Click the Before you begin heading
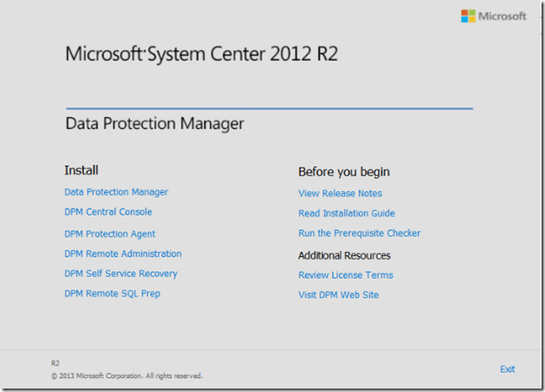The image size is (545, 392). tap(343, 171)
